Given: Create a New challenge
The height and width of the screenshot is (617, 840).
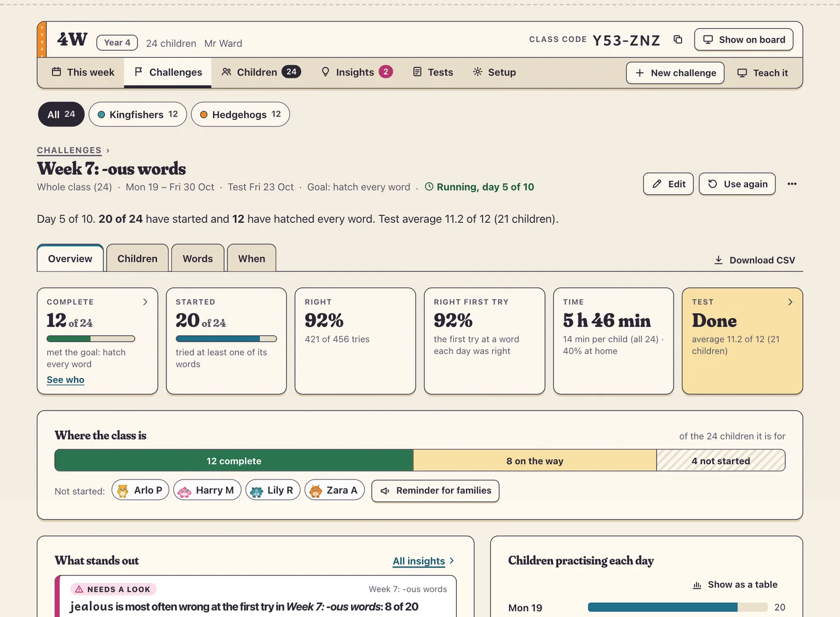Looking at the screenshot, I should pyautogui.click(x=675, y=73).
